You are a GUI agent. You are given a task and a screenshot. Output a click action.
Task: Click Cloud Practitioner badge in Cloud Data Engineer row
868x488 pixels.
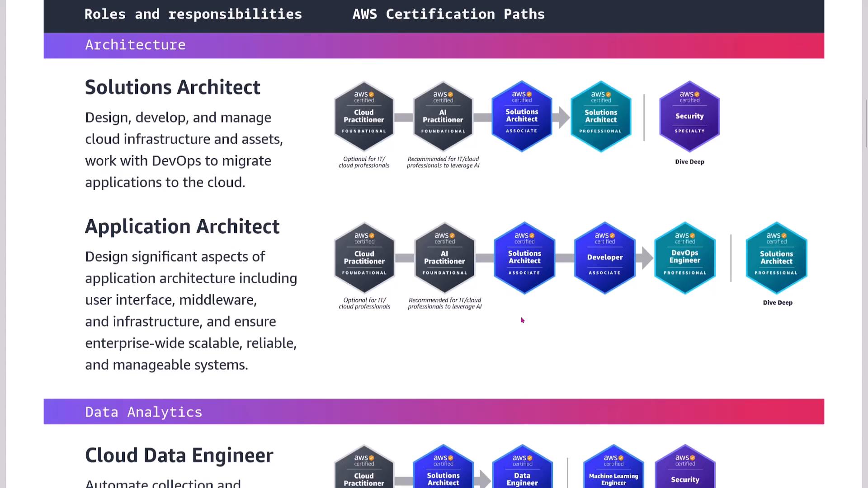pos(364,466)
